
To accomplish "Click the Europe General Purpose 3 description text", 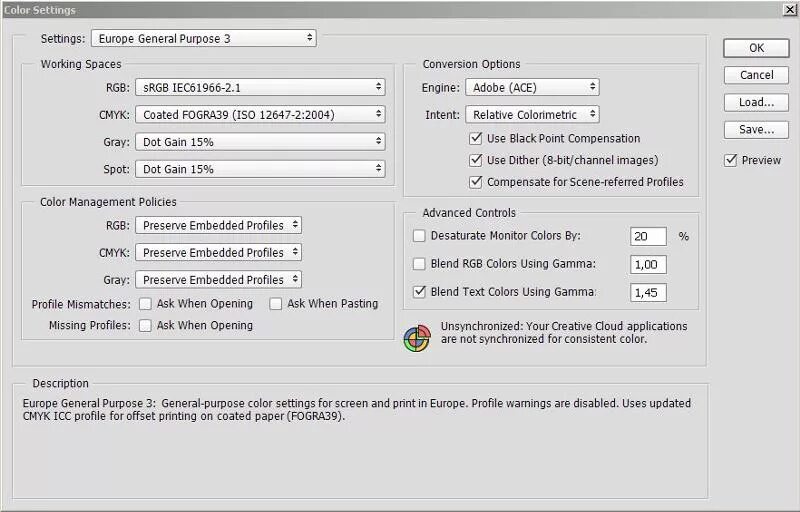I will coord(357,409).
